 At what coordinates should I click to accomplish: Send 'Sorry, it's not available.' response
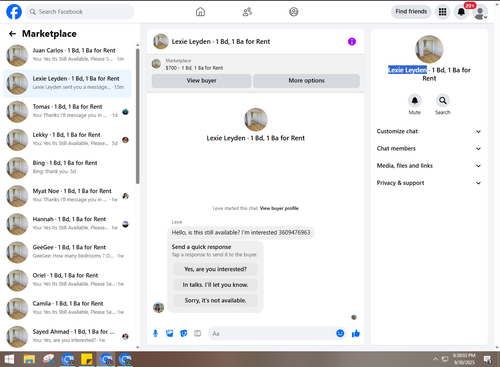click(x=215, y=301)
